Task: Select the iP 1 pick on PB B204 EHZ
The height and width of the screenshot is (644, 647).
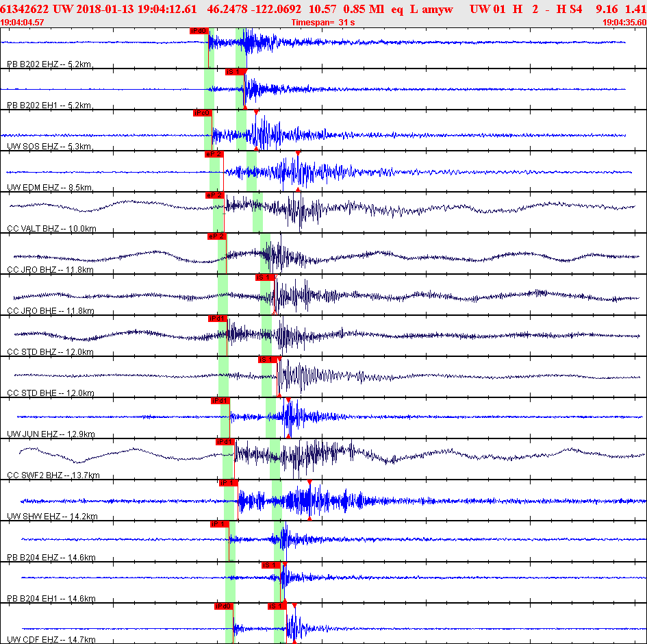Action: (220, 524)
